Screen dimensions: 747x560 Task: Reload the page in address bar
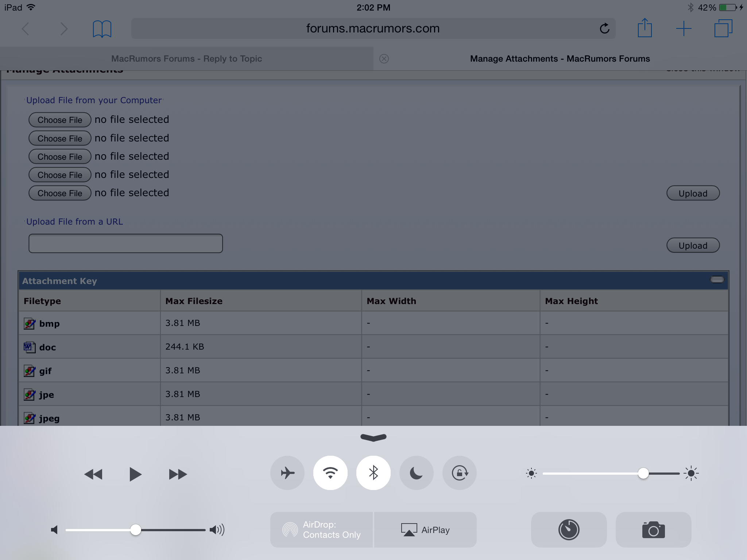[604, 28]
